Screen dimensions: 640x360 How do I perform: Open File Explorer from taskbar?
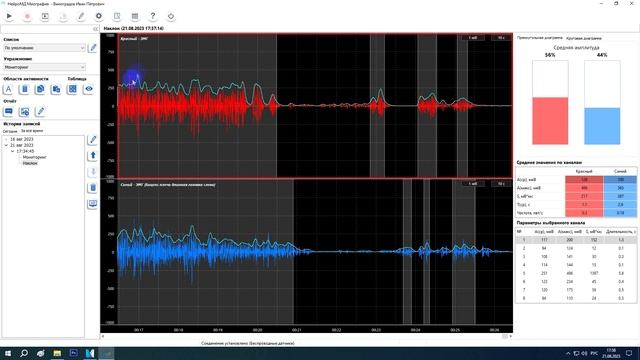pyautogui.click(x=57, y=353)
